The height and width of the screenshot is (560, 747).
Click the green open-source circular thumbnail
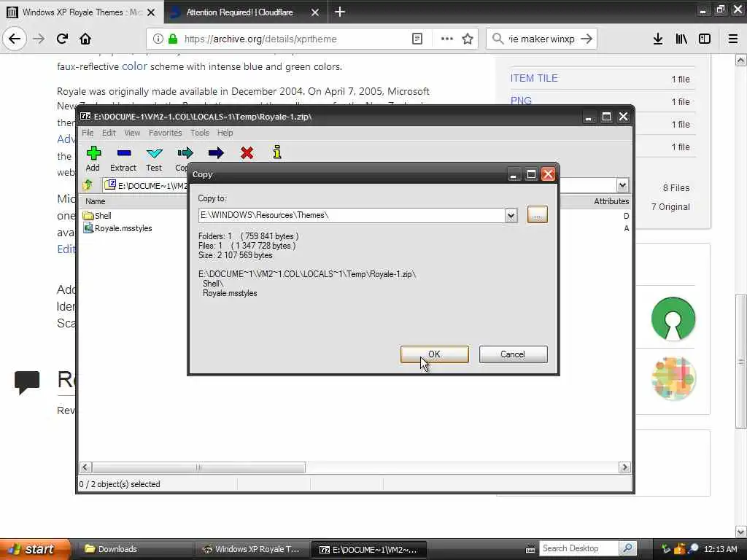(673, 319)
